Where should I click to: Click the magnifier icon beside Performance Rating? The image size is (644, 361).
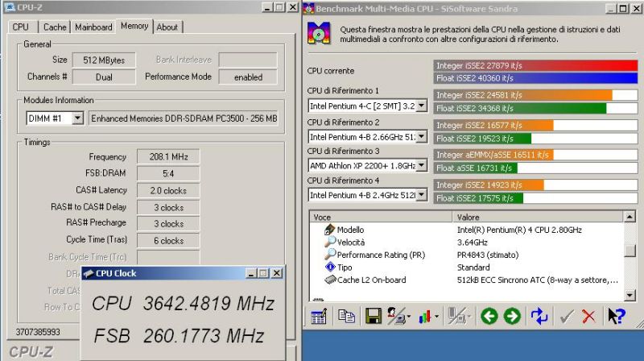(x=330, y=255)
